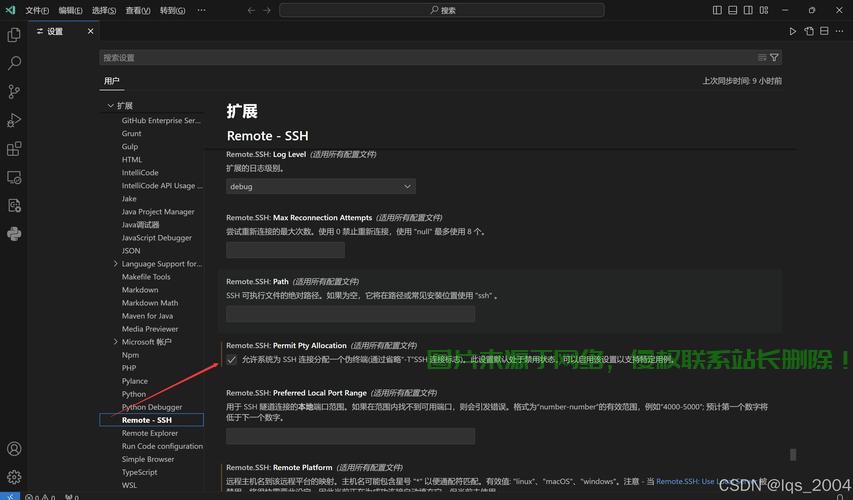853x500 pixels.
Task: Collapse the 扩展 section in settings tree
Action: click(x=110, y=105)
